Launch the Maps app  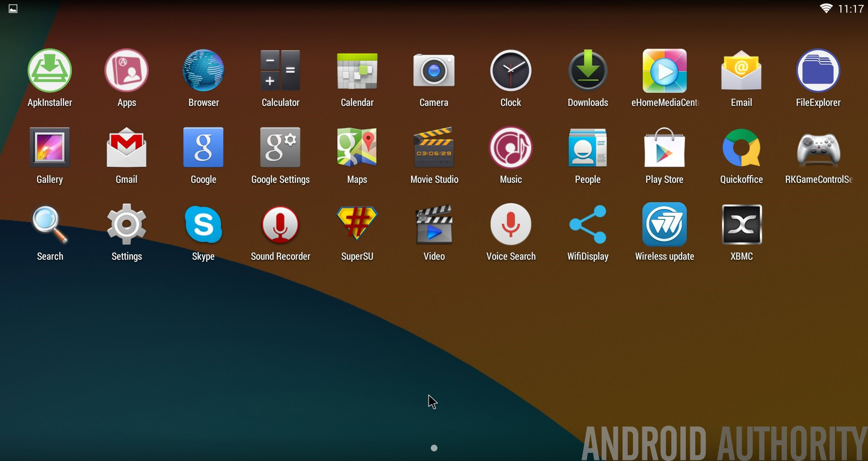click(x=357, y=147)
